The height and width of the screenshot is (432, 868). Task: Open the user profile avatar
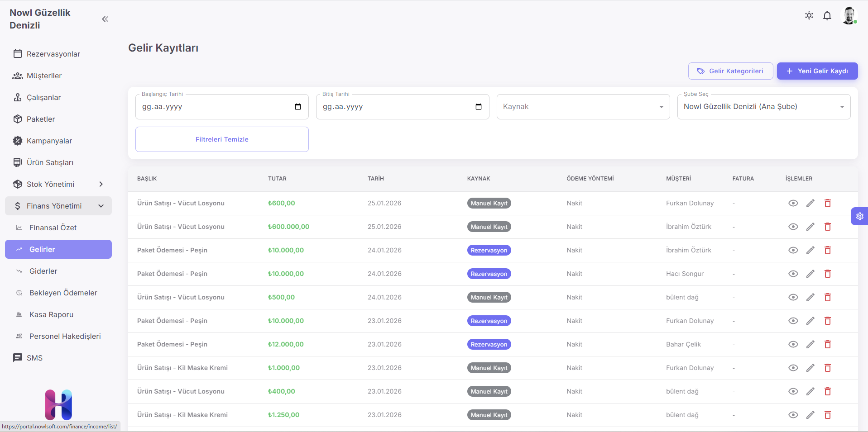click(x=849, y=16)
